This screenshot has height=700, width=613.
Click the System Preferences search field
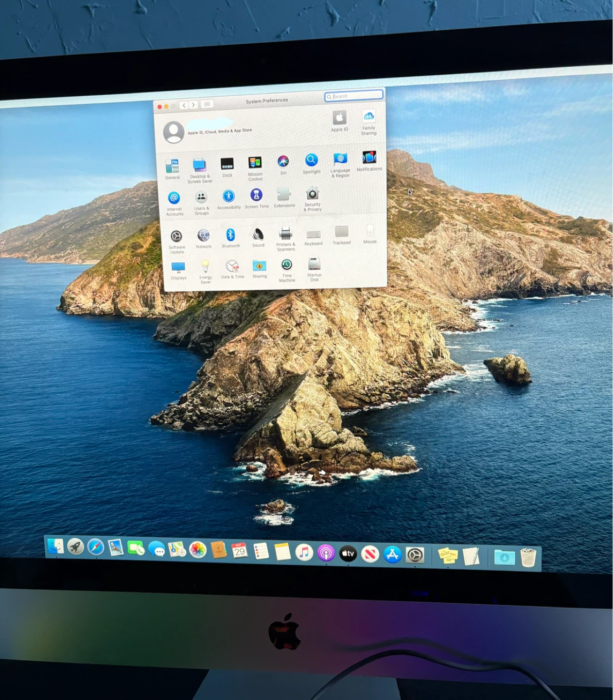[354, 96]
